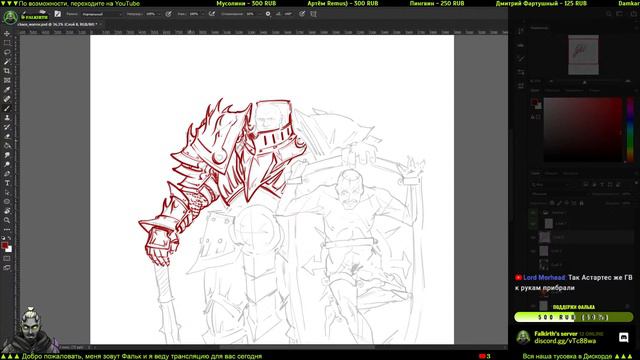Select the Magic Wand tool
The height and width of the screenshot is (360, 640).
click(7, 62)
